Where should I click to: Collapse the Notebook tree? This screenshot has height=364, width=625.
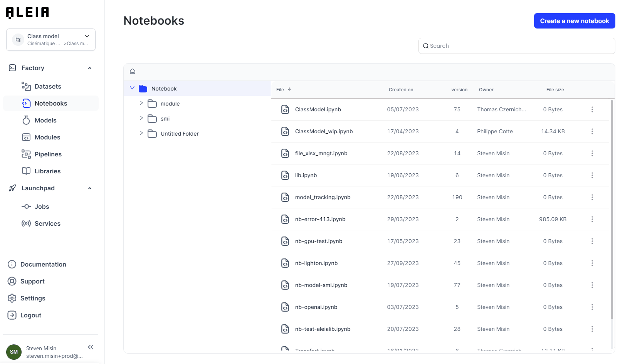coord(133,88)
